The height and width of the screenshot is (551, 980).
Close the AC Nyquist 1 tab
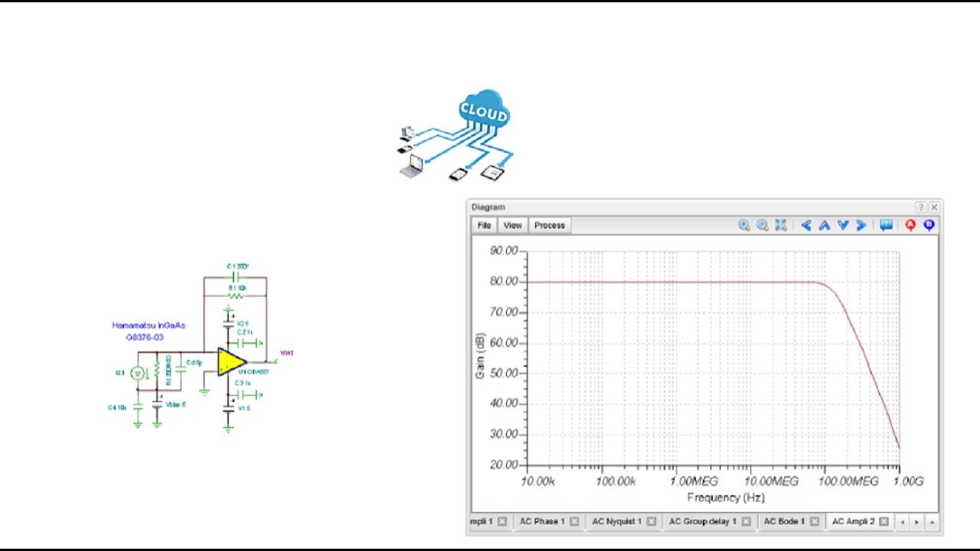651,522
